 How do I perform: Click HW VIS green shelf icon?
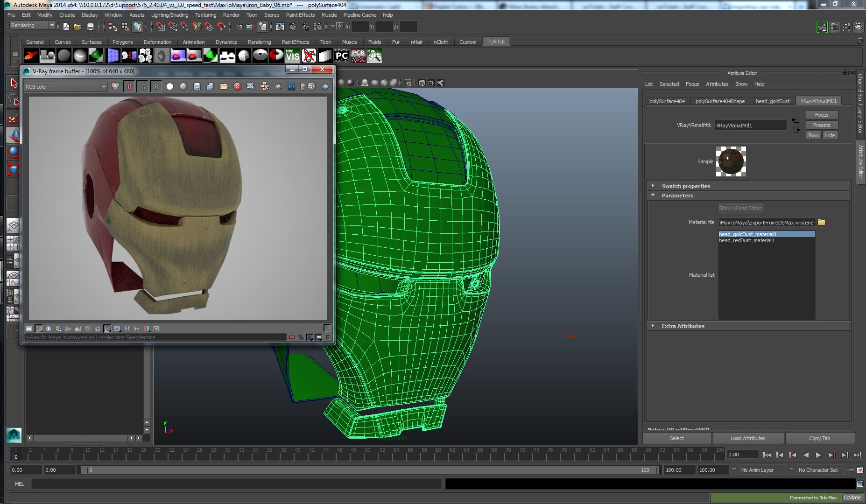coord(292,56)
